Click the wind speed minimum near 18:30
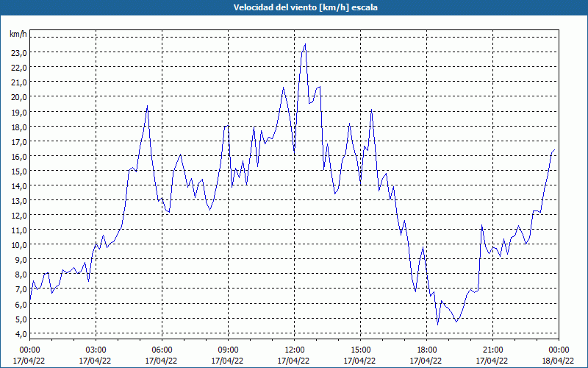The image size is (588, 368). [x=437, y=325]
